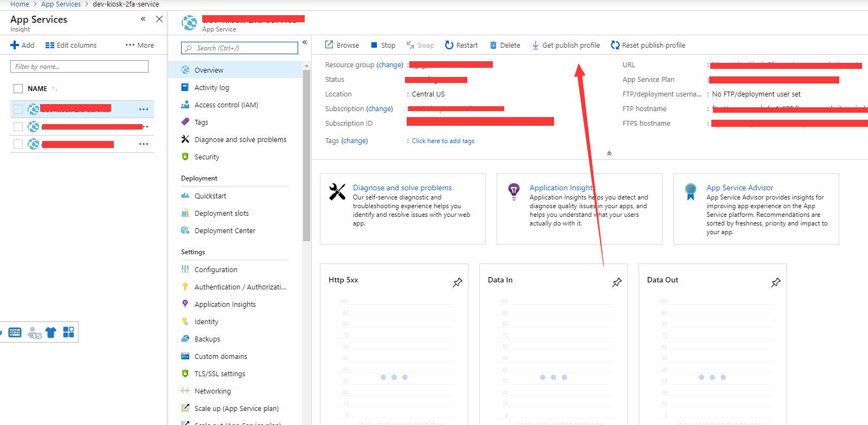868x425 pixels.
Task: Click the Swap toolbar item
Action: coord(420,45)
